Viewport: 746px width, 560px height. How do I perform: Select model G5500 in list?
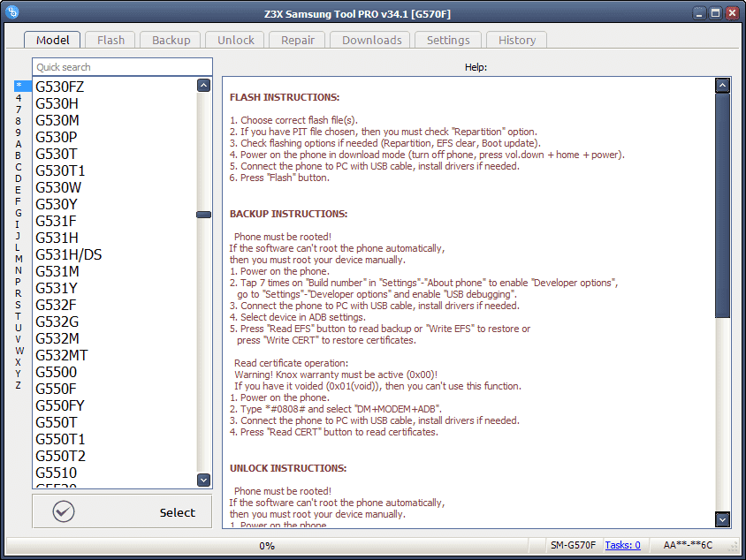pos(56,372)
